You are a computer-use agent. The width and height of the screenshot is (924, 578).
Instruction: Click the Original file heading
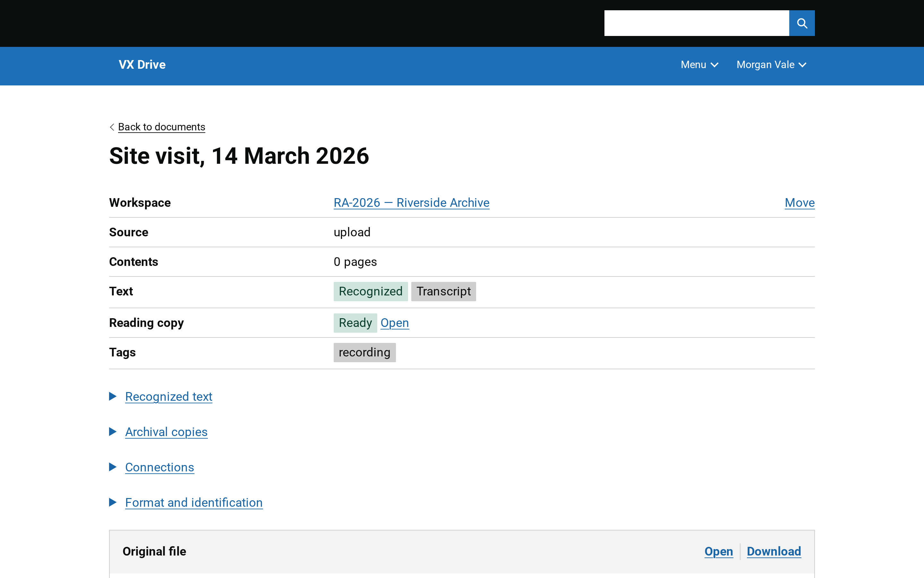(x=154, y=552)
